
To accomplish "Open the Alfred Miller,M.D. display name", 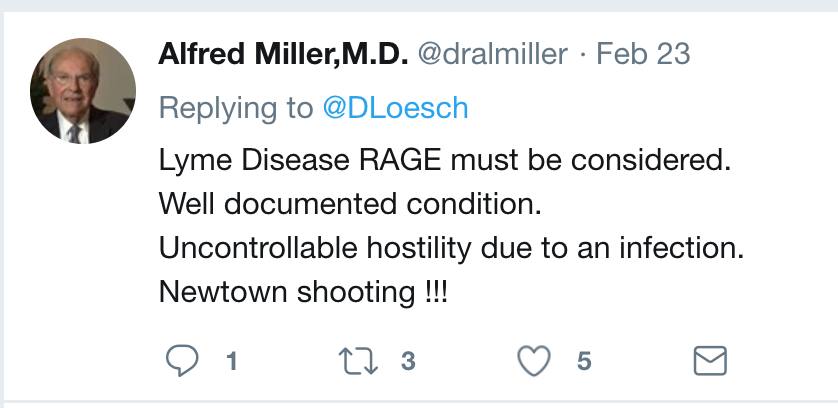I will 283,54.
